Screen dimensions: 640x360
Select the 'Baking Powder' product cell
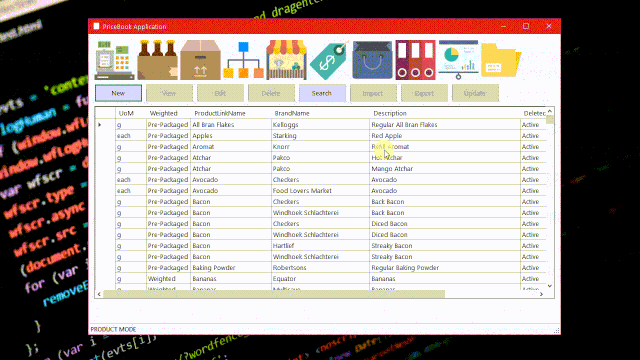tap(231, 268)
